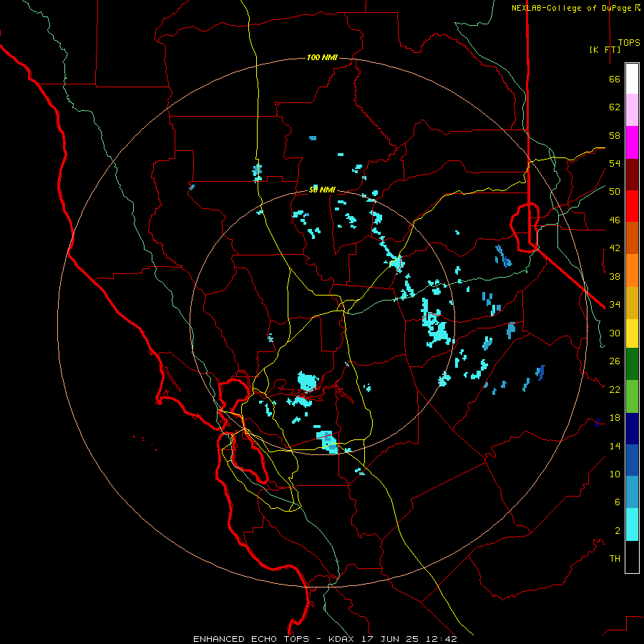
Task: Click the legend value 38
Action: (x=615, y=277)
